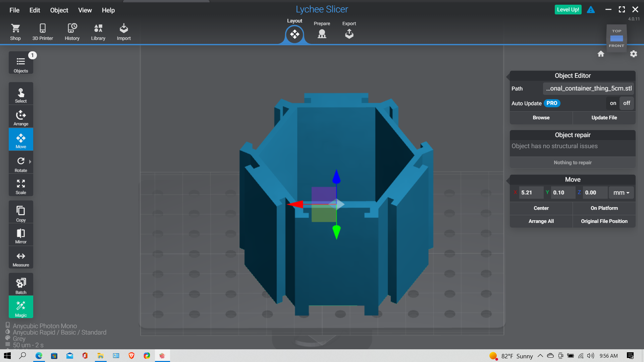
Task: Open the View menu
Action: click(85, 10)
